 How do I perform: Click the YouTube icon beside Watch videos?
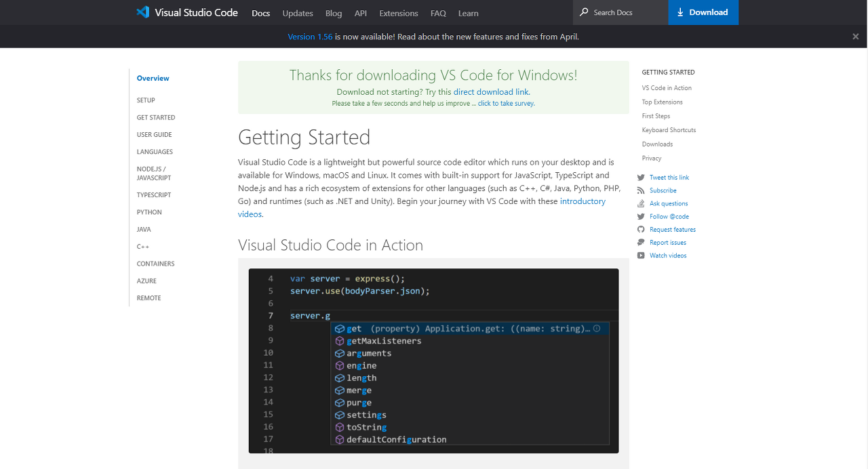click(641, 256)
